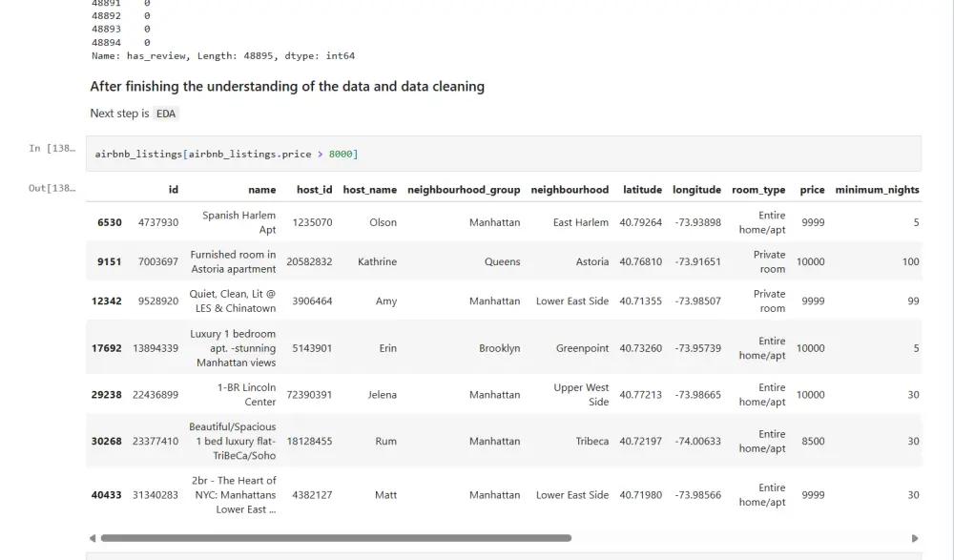Click the code cell filtering price above 8000
This screenshot has width=954, height=560.
pyautogui.click(x=504, y=154)
